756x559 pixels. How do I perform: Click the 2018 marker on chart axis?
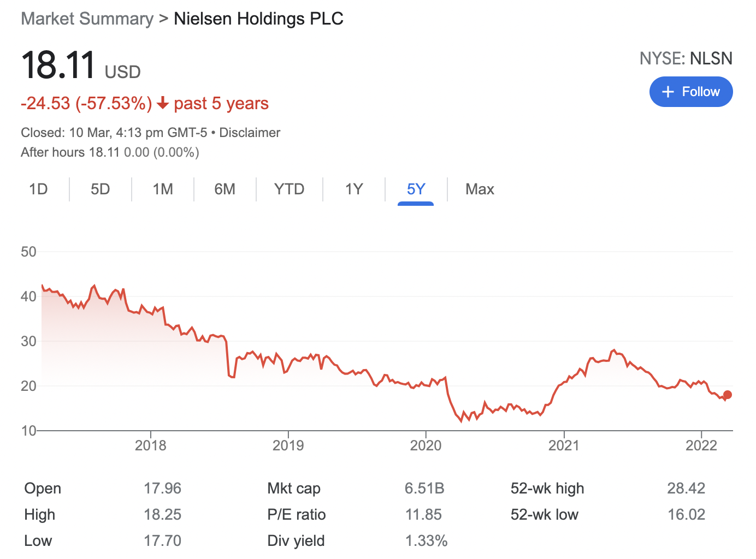(151, 445)
